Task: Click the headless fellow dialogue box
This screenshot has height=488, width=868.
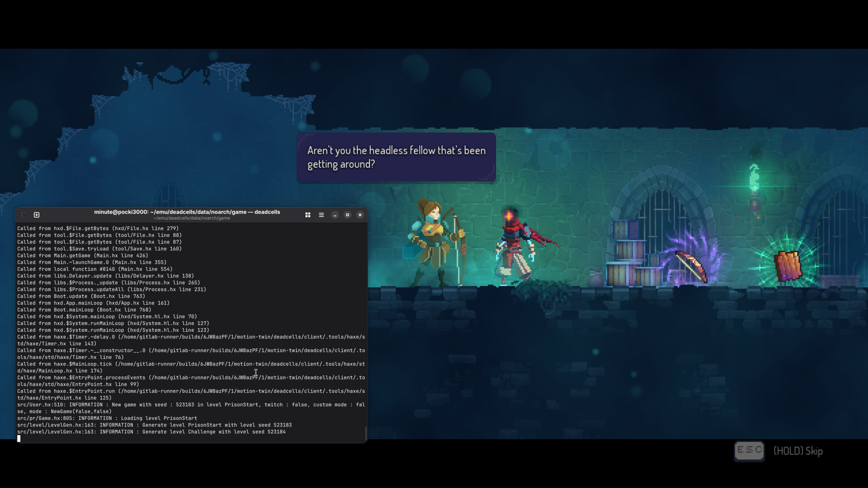Action: tap(396, 157)
